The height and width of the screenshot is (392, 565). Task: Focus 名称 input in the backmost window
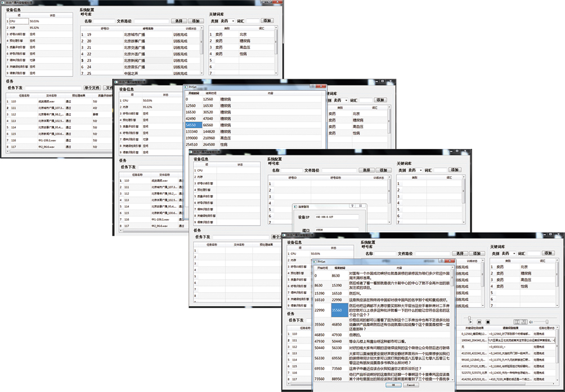104,21
